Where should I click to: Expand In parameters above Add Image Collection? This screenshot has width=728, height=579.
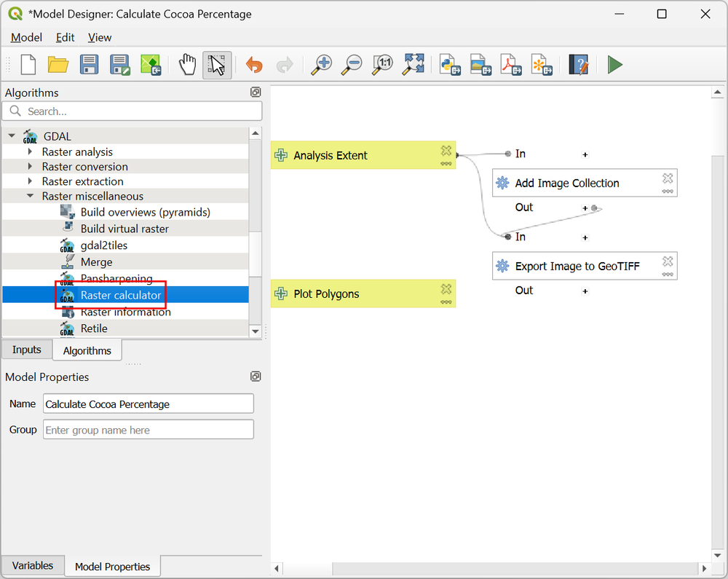point(585,154)
